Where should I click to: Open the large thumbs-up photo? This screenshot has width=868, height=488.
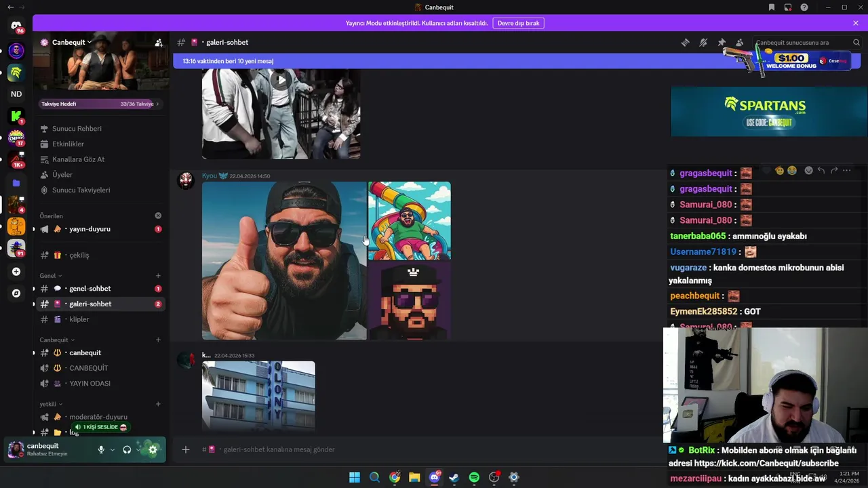point(284,260)
